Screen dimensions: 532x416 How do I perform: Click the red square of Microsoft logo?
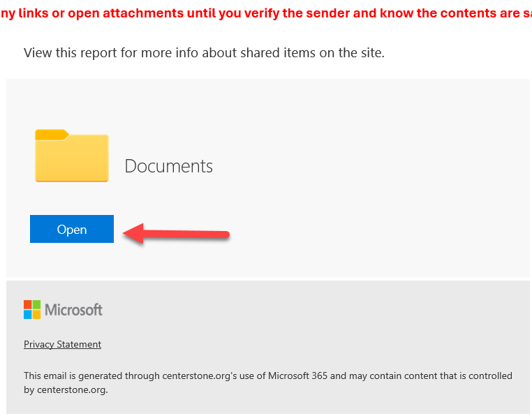[x=27, y=304]
